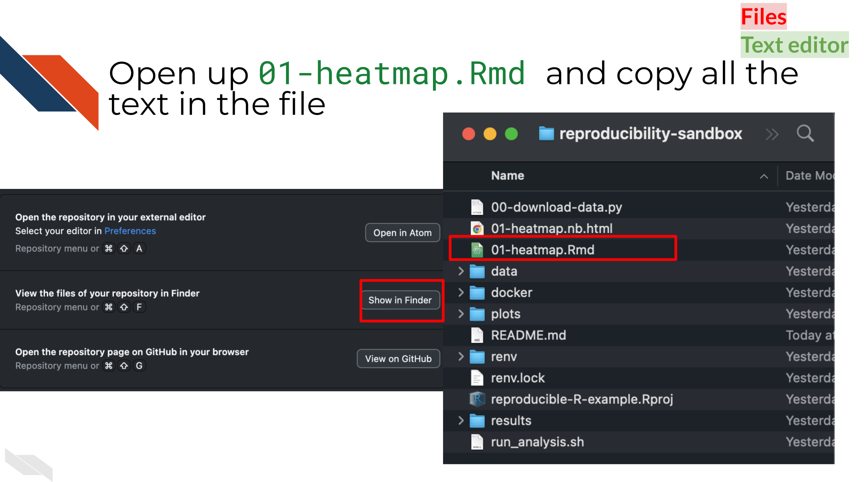Viewport: 868px width, 482px height.
Task: Click the Show in Finder button
Action: pyautogui.click(x=400, y=300)
